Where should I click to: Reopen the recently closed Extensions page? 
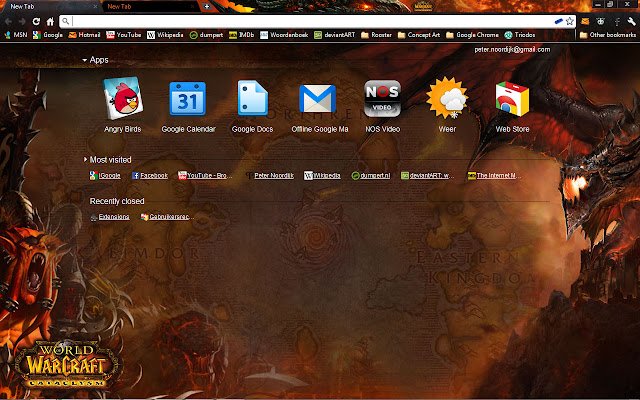[x=110, y=217]
